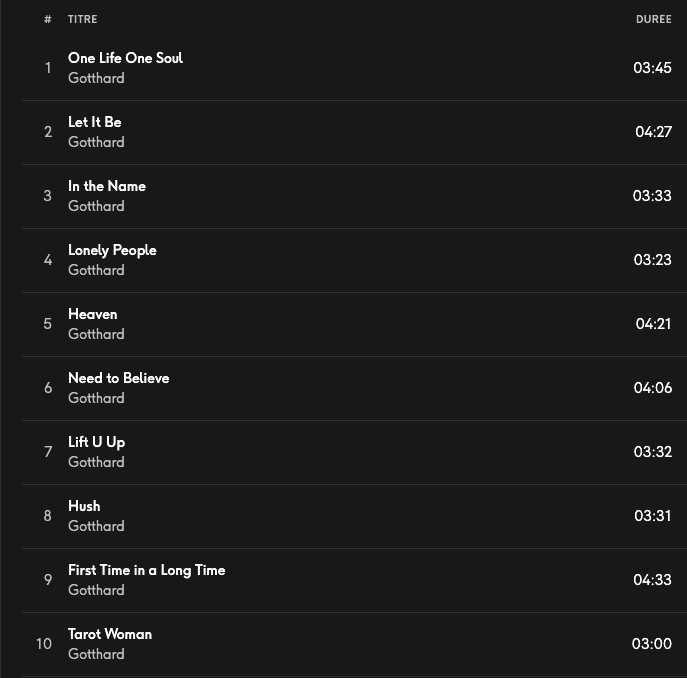Choose the track Lift U Up
The image size is (687, 678).
tap(96, 442)
